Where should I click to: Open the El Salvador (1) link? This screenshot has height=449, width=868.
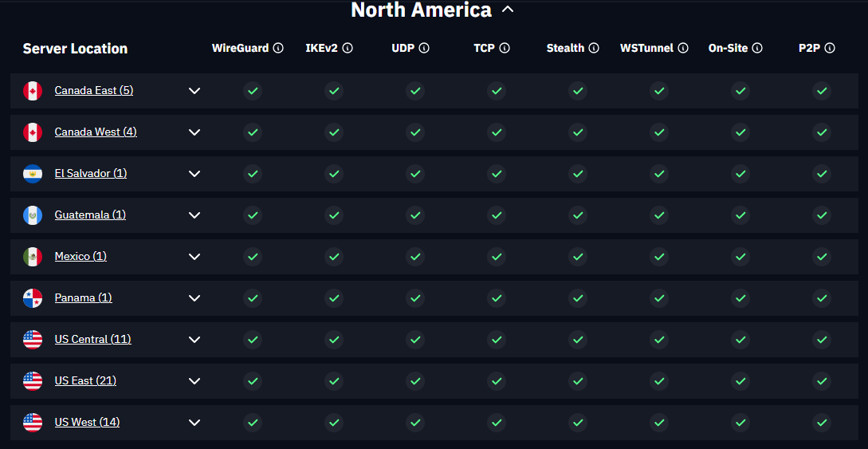click(x=90, y=173)
